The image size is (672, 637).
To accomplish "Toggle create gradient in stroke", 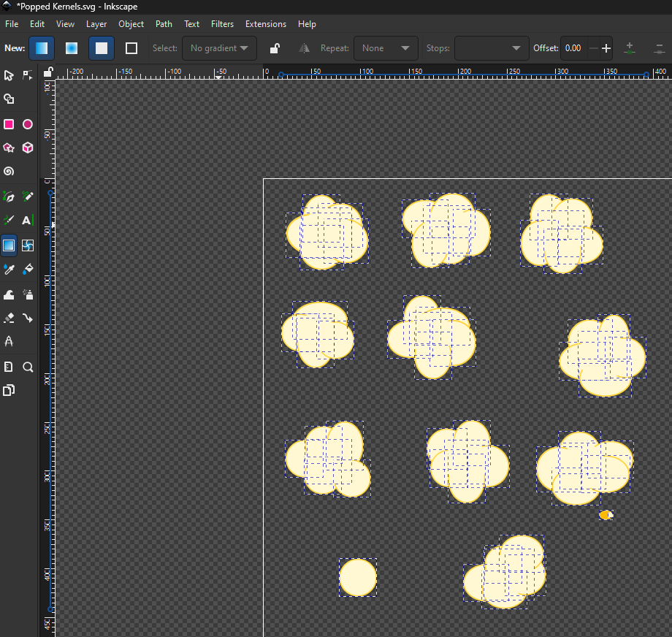I will (131, 48).
